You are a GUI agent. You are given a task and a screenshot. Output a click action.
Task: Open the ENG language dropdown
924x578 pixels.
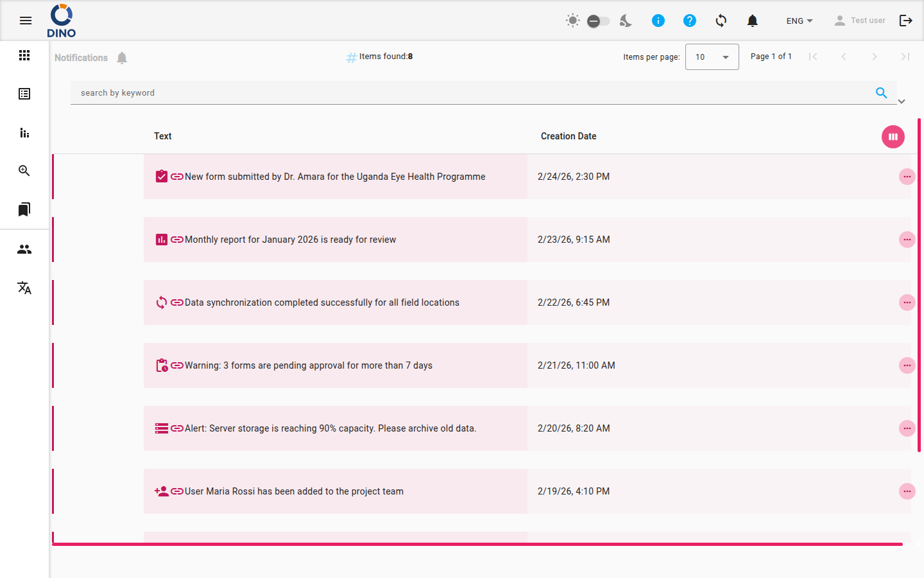click(800, 21)
